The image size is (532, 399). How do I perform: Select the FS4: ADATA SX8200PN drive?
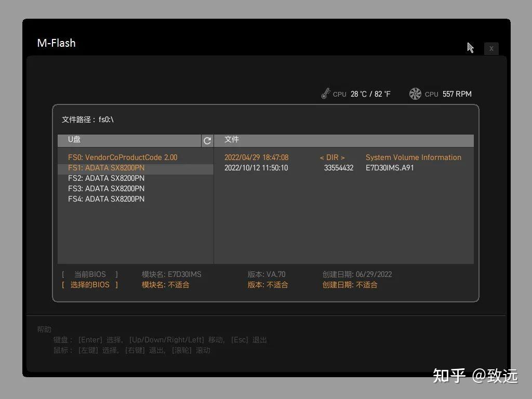[106, 198]
